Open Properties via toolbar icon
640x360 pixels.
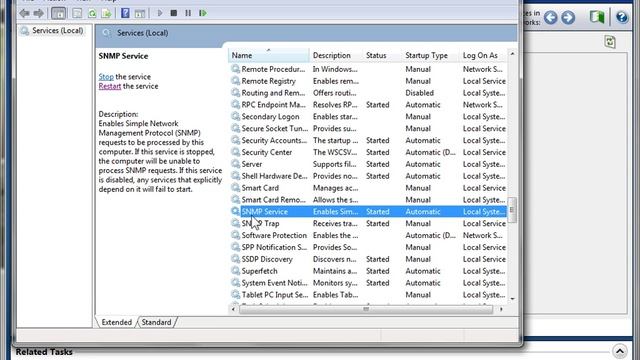coord(77,13)
